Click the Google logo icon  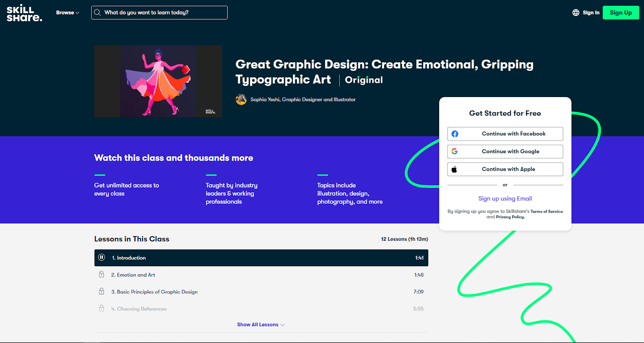[x=454, y=151]
